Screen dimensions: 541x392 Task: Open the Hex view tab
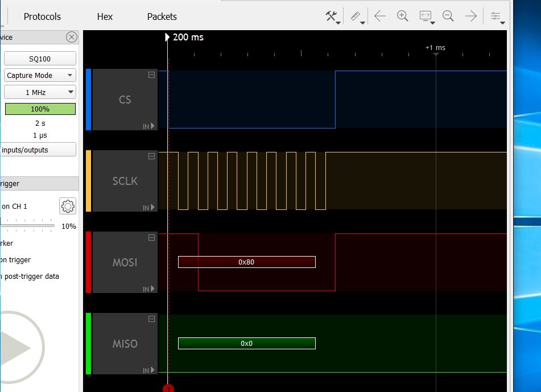tap(104, 16)
